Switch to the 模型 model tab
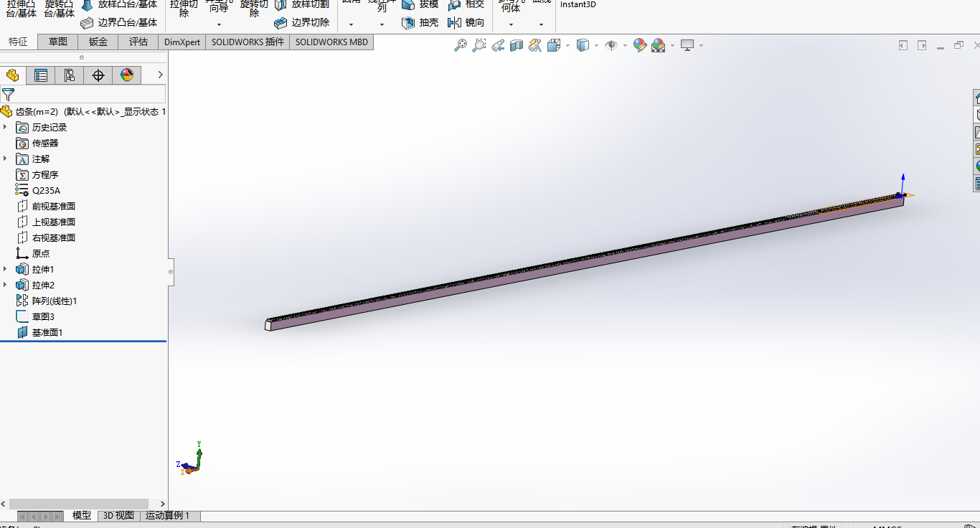The image size is (980, 528). coord(82,515)
